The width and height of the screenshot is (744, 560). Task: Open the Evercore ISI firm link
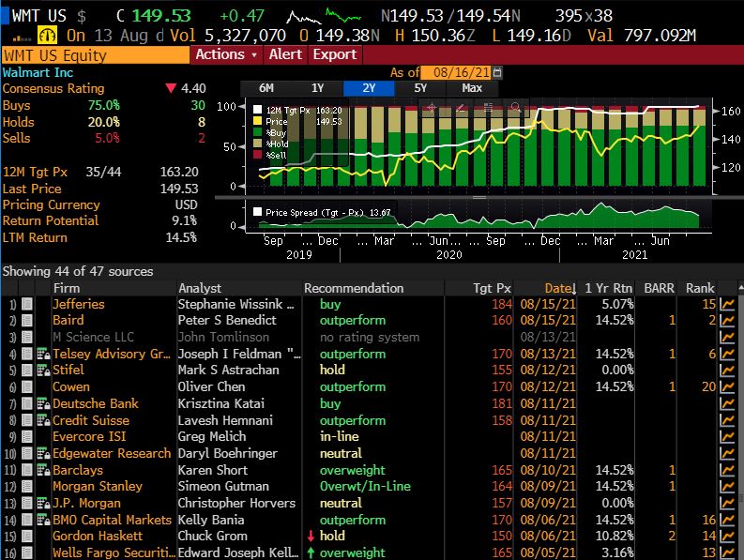(x=89, y=436)
